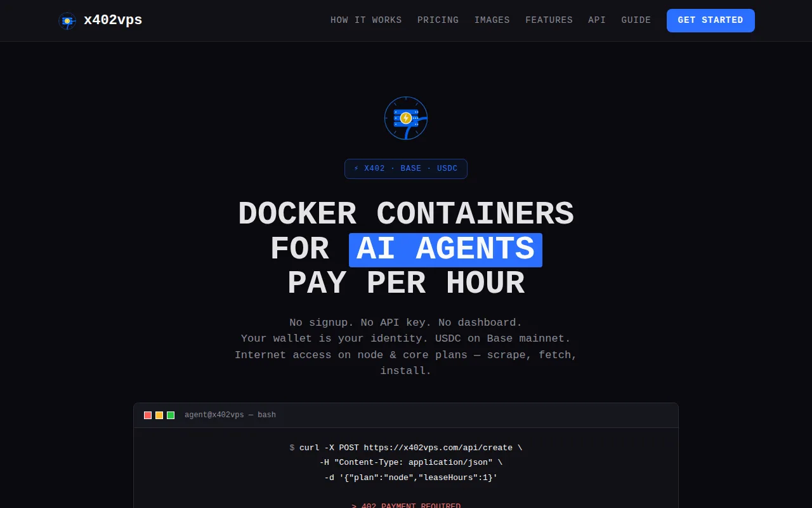812x508 pixels.
Task: Click the red terminal window dot
Action: click(148, 415)
